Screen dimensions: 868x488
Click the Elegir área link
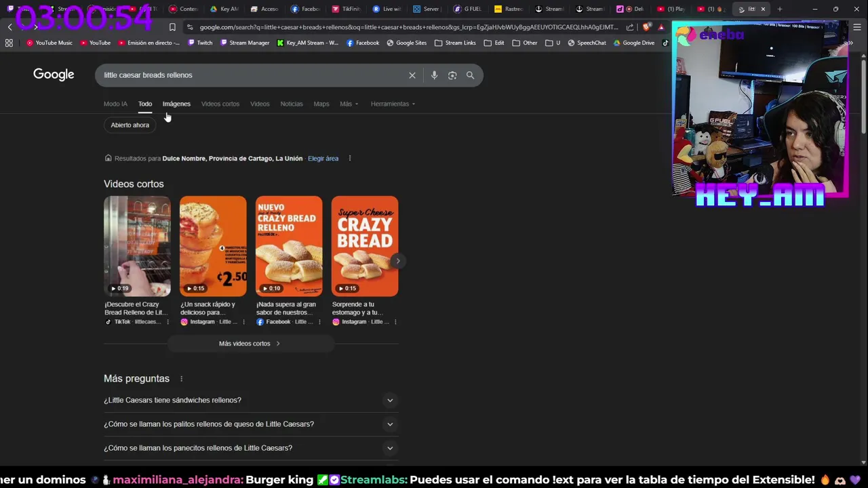click(323, 159)
